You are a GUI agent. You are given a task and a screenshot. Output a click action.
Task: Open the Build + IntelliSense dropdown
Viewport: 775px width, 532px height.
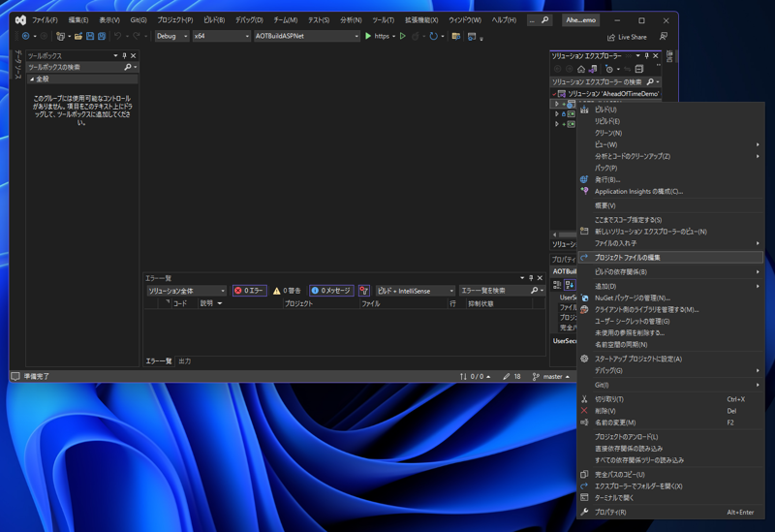(x=416, y=291)
